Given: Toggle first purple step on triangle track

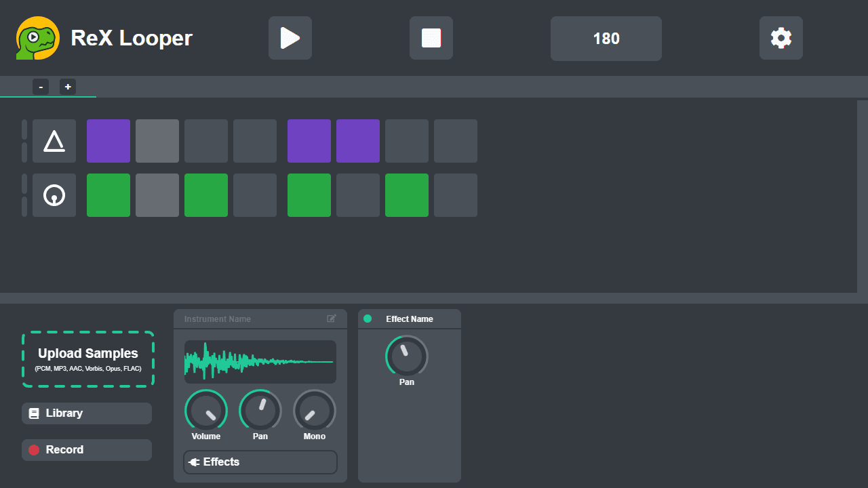Looking at the screenshot, I should (108, 141).
